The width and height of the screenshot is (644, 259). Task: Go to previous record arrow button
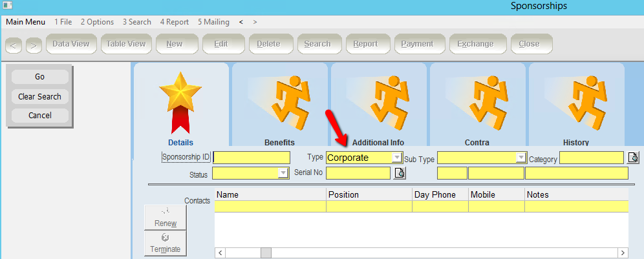coord(14,45)
